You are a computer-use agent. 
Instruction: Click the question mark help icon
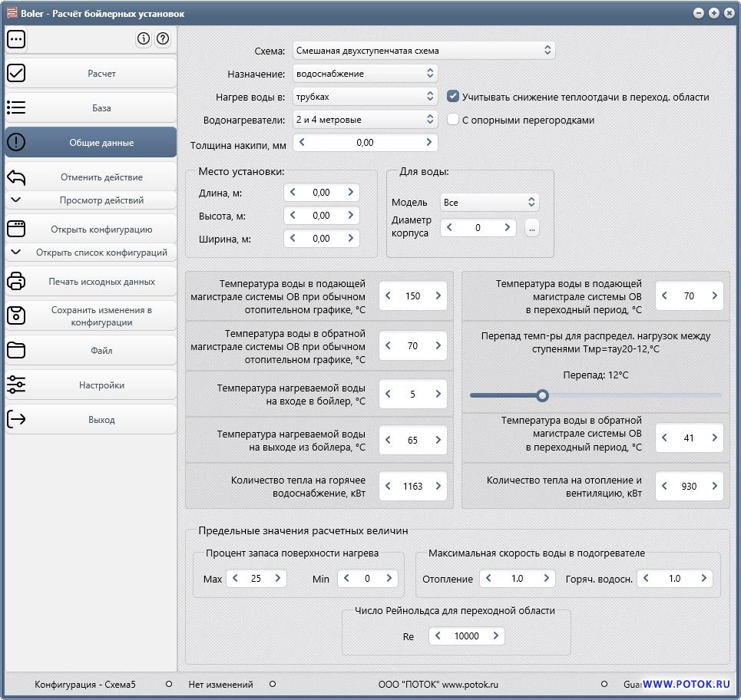(x=162, y=39)
